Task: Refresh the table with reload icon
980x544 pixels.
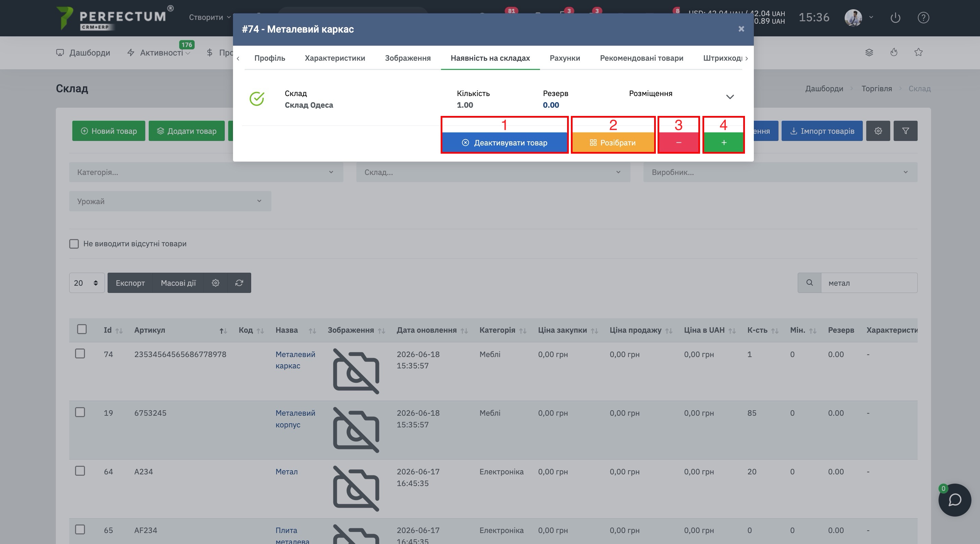Action: pyautogui.click(x=239, y=283)
